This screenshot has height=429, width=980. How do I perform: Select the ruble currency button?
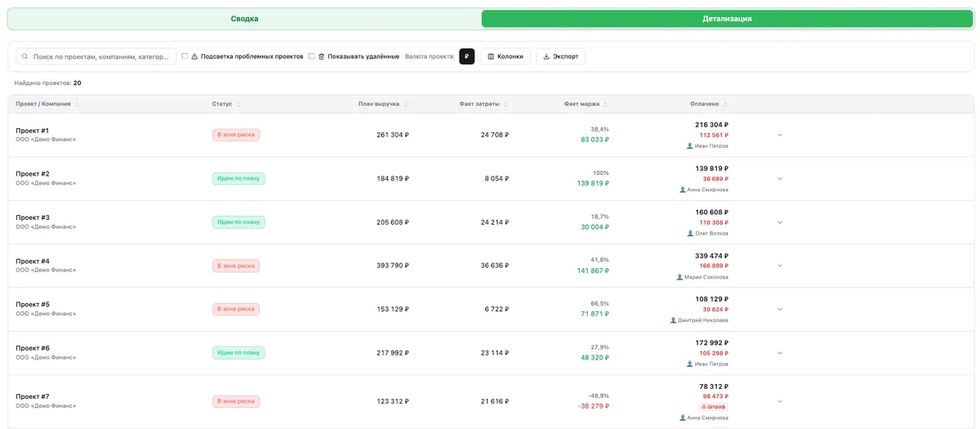pos(466,56)
